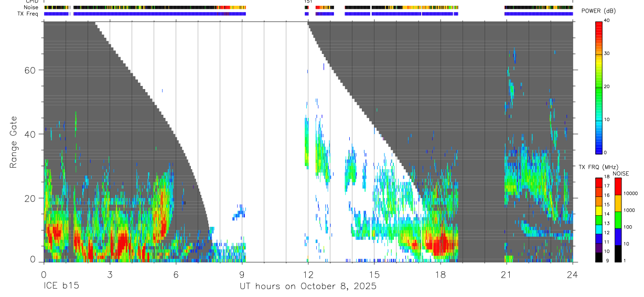Click the 'NOISE' legend title above the noise bar

point(621,173)
